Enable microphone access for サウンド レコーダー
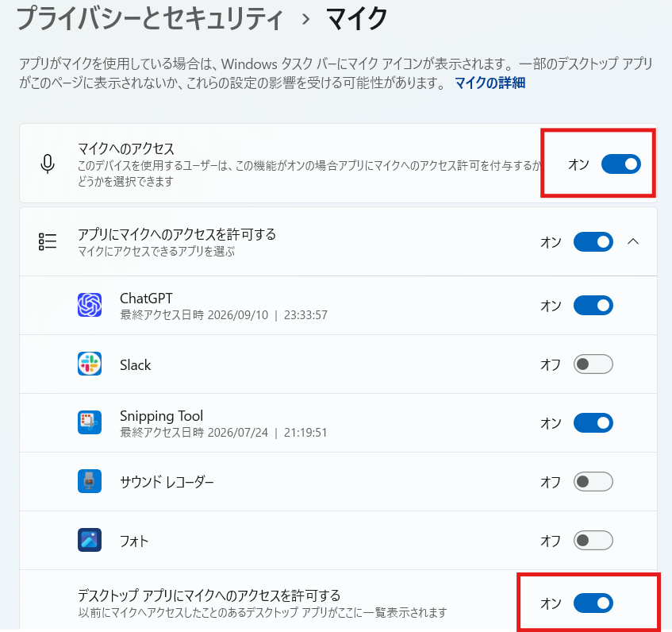672x632 pixels. coord(593,481)
